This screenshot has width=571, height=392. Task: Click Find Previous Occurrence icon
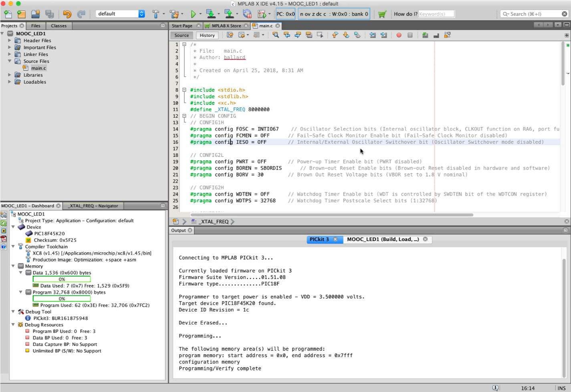click(287, 35)
